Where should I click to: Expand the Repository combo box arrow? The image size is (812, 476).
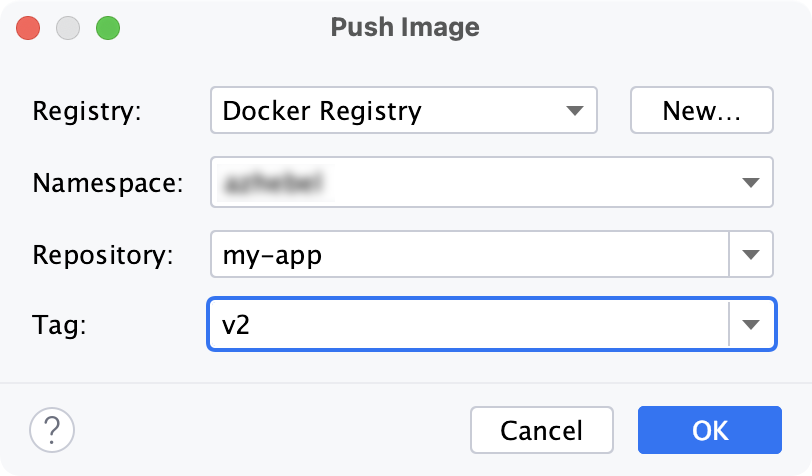coord(751,255)
